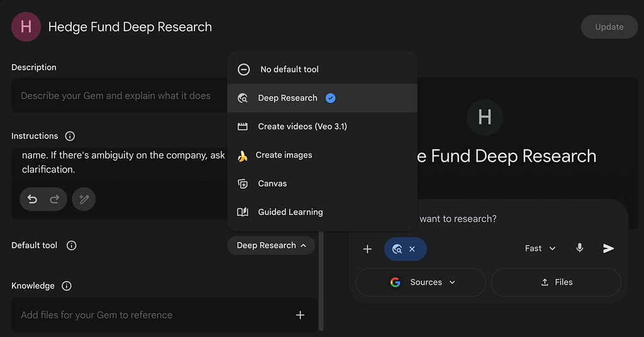Click the blue checkmark next to Deep Research
This screenshot has width=644, height=337.
(x=331, y=98)
